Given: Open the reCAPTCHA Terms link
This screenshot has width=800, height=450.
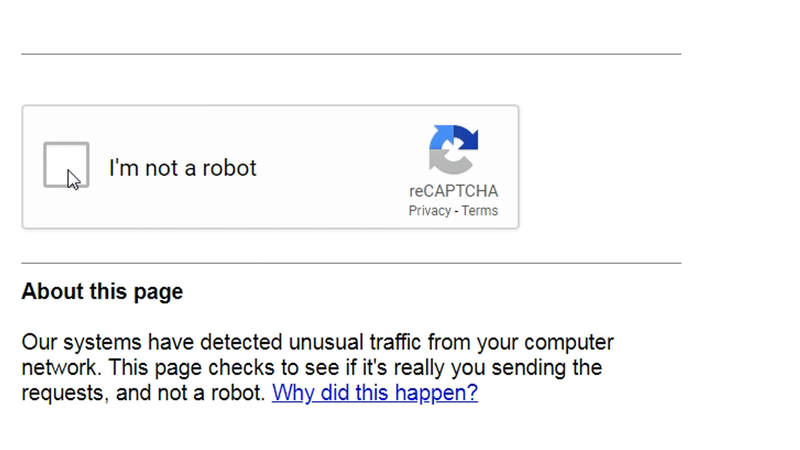Looking at the screenshot, I should point(480,211).
